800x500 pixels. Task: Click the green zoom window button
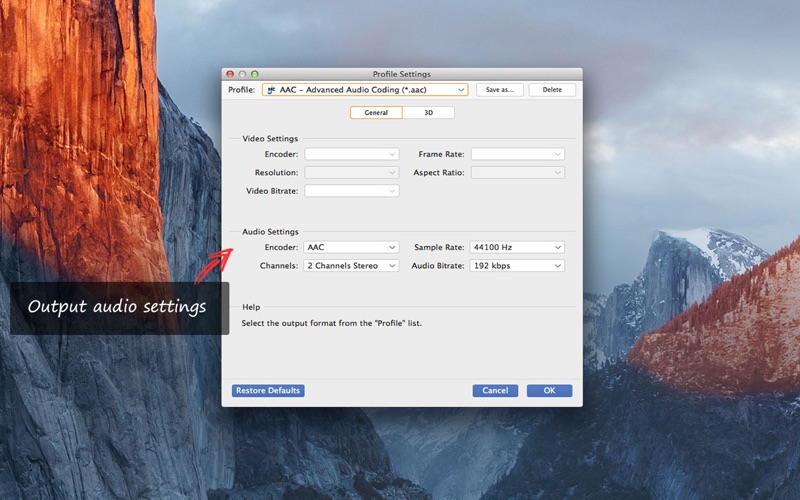[x=254, y=74]
